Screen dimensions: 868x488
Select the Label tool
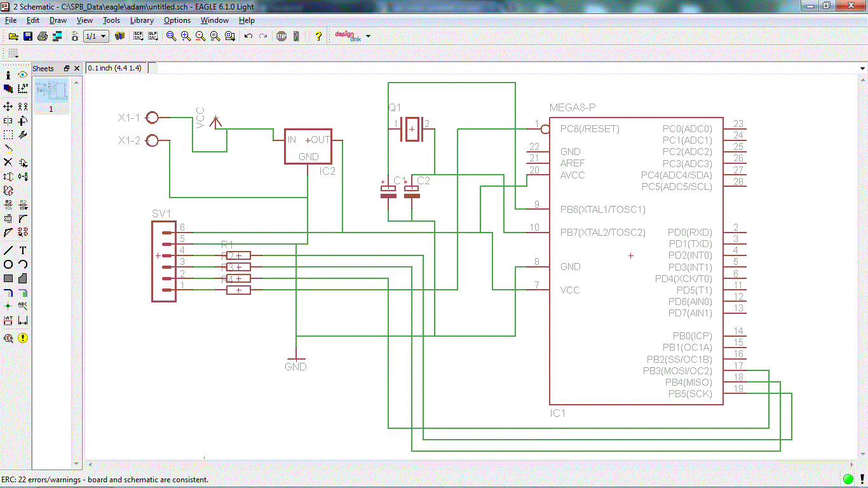click(x=23, y=307)
